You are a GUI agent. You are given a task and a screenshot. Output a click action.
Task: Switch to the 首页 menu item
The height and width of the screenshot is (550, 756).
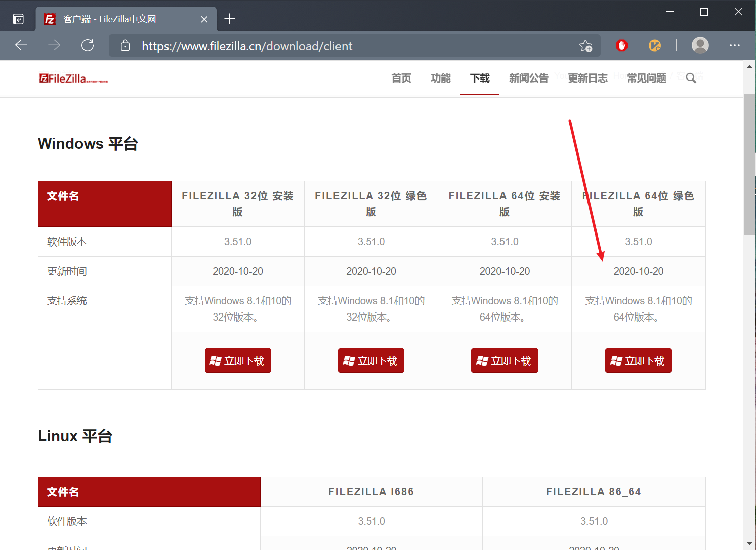[x=401, y=78]
